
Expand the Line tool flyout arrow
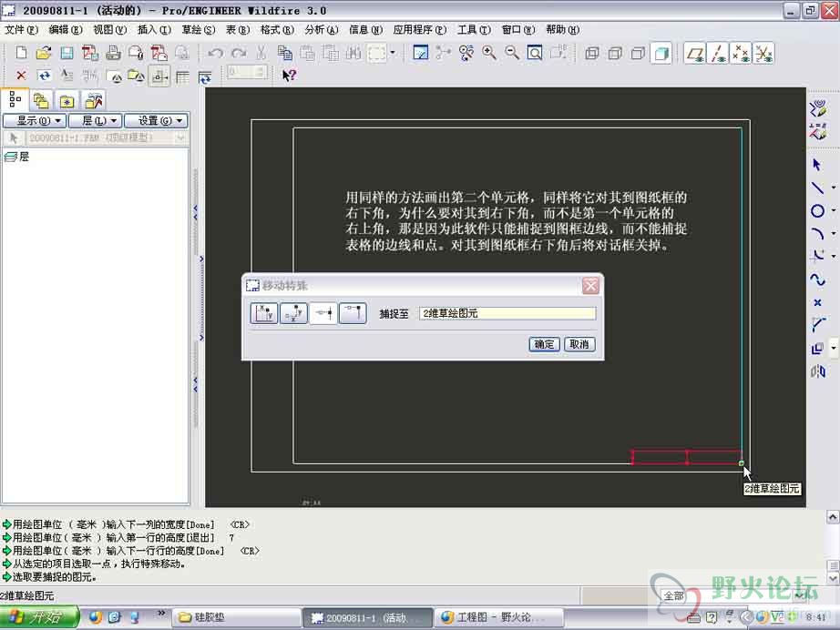click(x=833, y=188)
